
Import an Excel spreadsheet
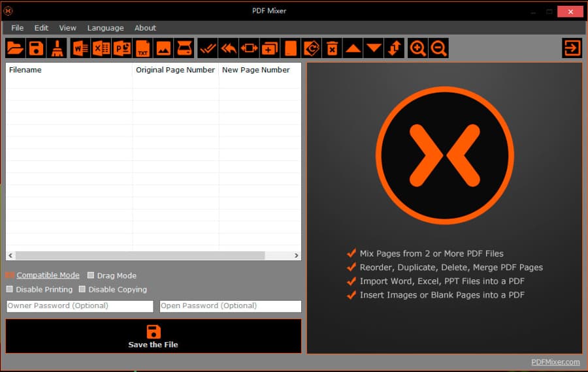tap(101, 48)
